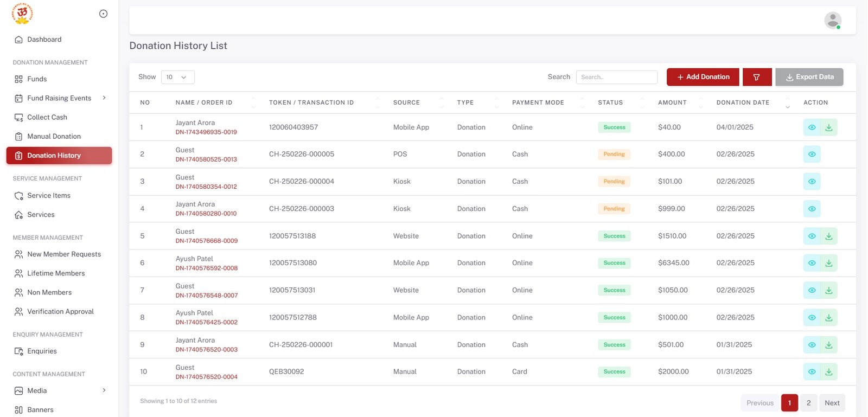Download receipt for the $2000.00 card donation
This screenshot has width=868, height=417.
[x=828, y=372]
